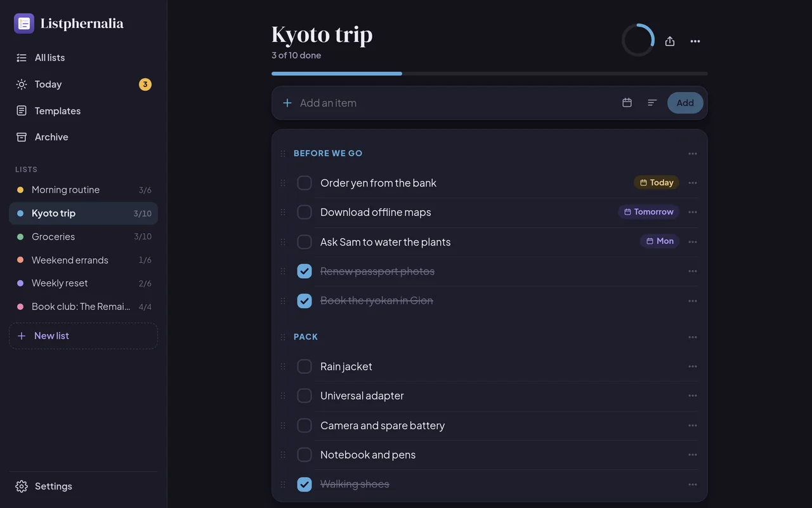Mark Ask Sam to water the plants done
Viewport: 812px width, 508px height.
tap(304, 242)
